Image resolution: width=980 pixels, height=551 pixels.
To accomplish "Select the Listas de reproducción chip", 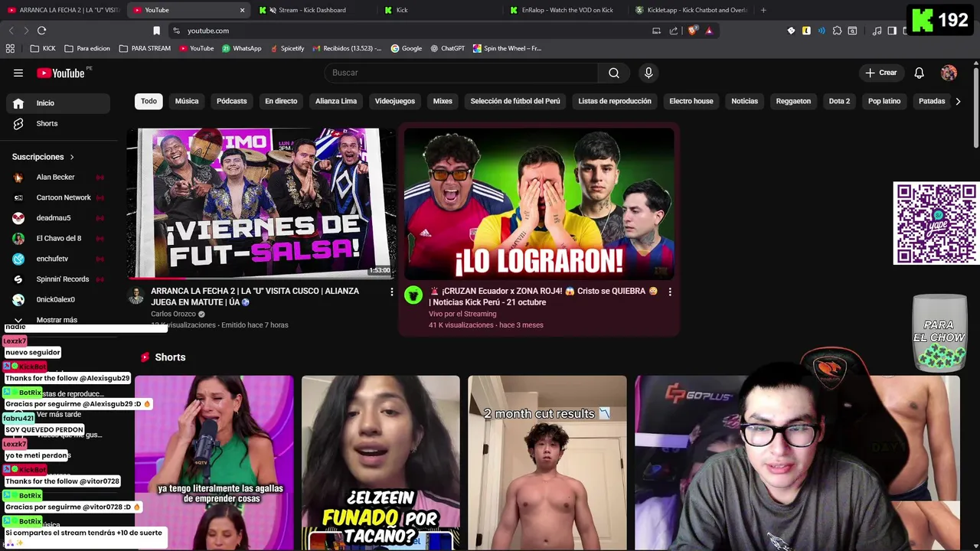I will [615, 101].
